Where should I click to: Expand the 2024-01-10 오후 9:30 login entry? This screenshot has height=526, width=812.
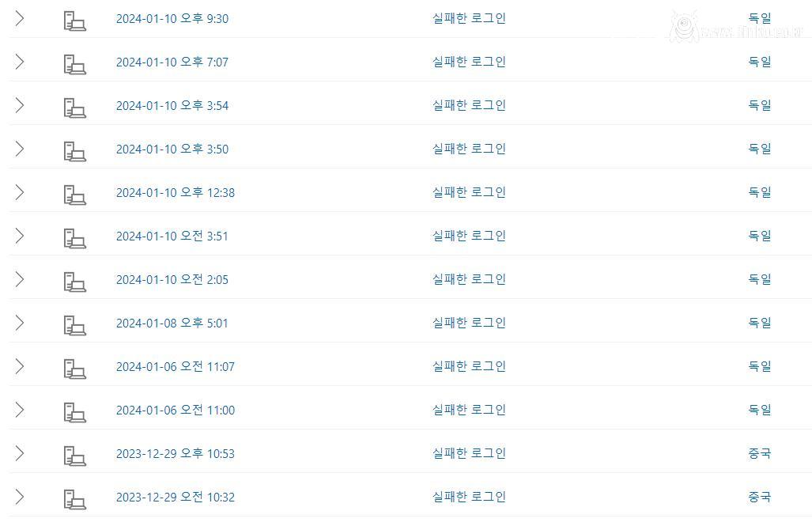[x=20, y=18]
